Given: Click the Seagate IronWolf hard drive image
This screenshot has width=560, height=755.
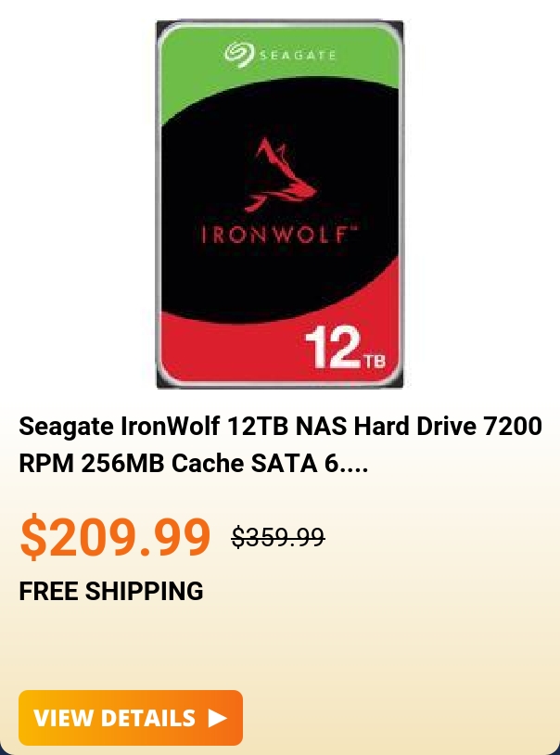Looking at the screenshot, I should [x=280, y=204].
